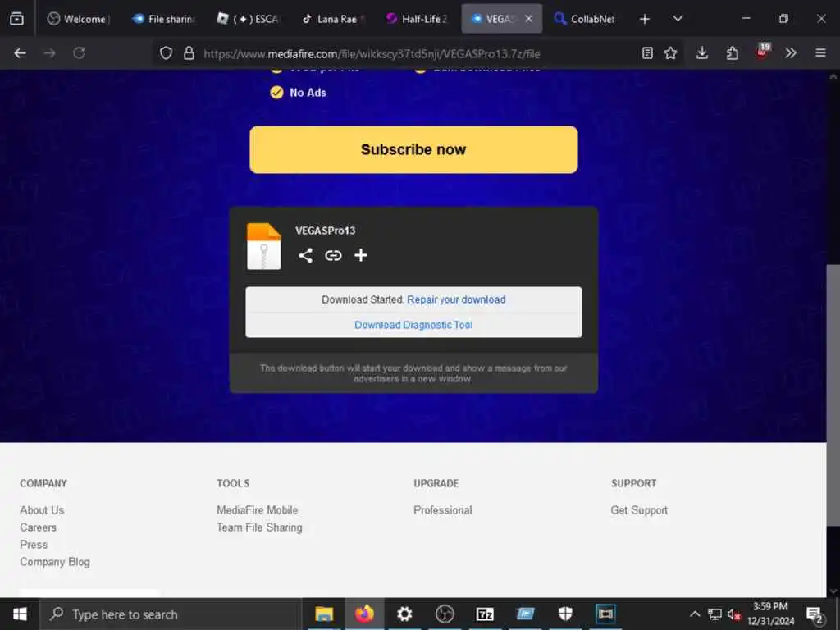Viewport: 840px width, 630px height.
Task: List all tabs dropdown arrow
Action: [678, 19]
